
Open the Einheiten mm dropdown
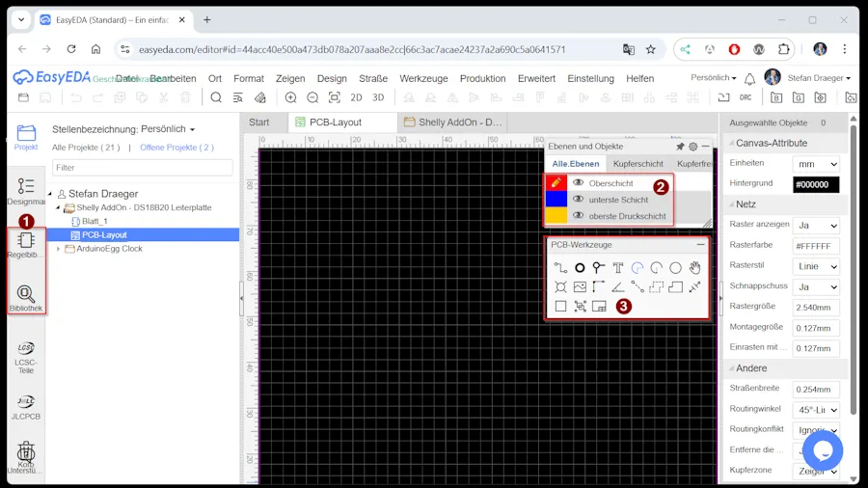(815, 164)
